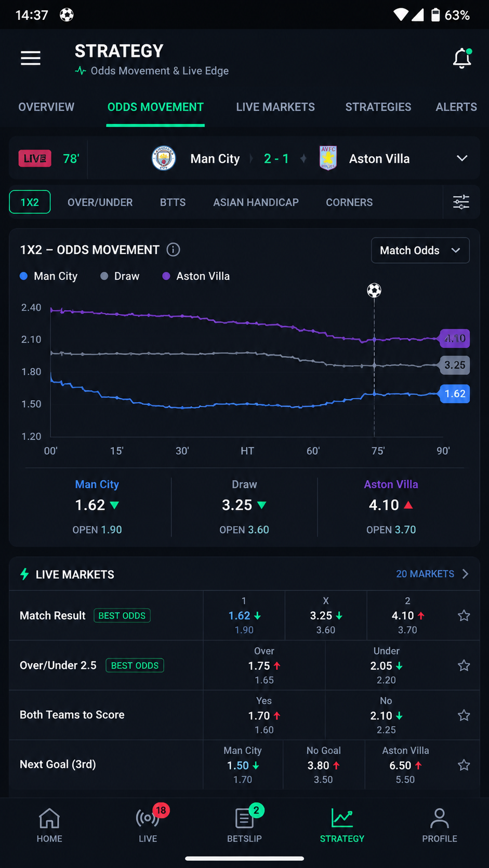489x868 pixels.
Task: Open the Strategies tab
Action: click(378, 107)
